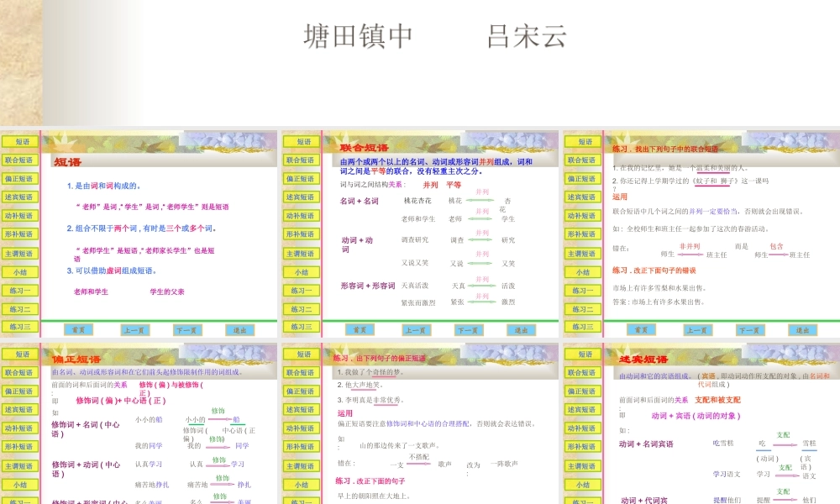Click 短语 sidebar button on the 偏正短语 slide

20,354
